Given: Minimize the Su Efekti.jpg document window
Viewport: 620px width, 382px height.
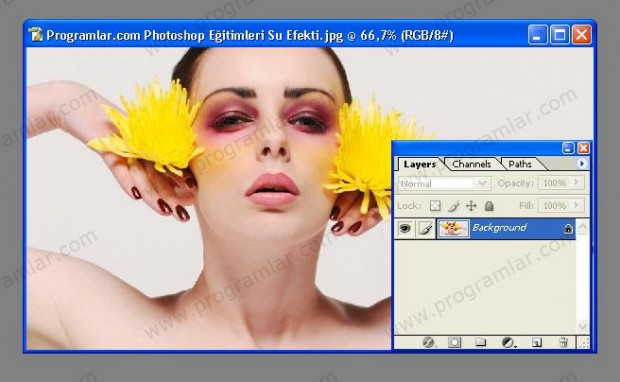Looking at the screenshot, I should (x=537, y=35).
